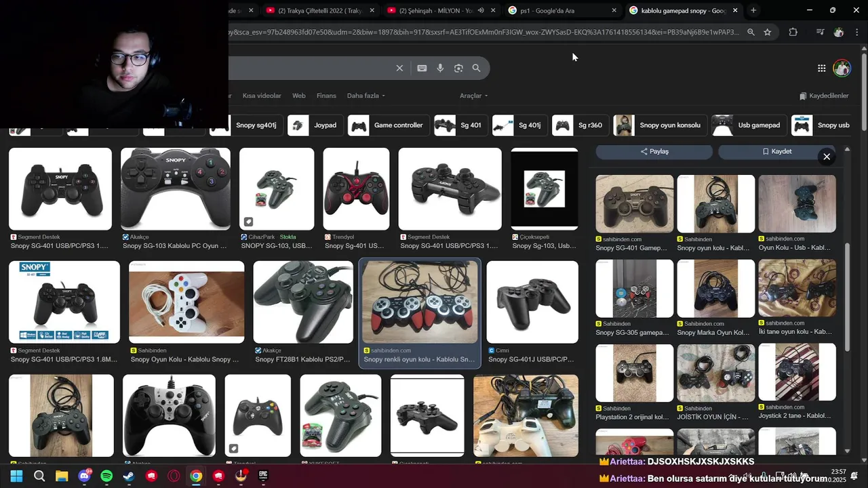Open Chrome media controls icon

point(820,32)
